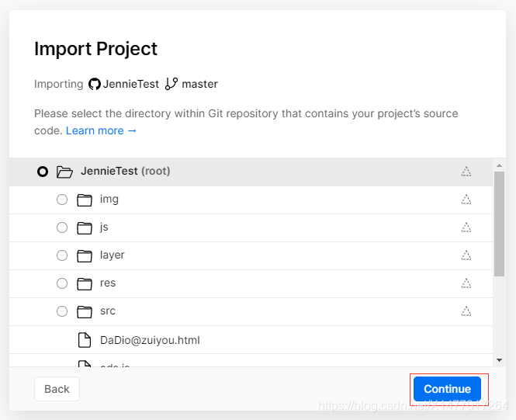
Task: Open the Learn more link
Action: coord(101,130)
